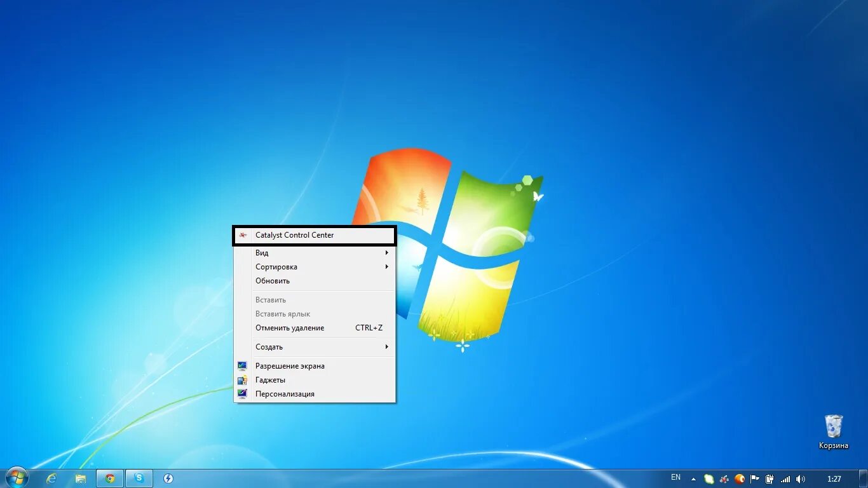This screenshot has width=868, height=488.
Task: Launch Internet Explorer from the taskbar
Action: 51,478
